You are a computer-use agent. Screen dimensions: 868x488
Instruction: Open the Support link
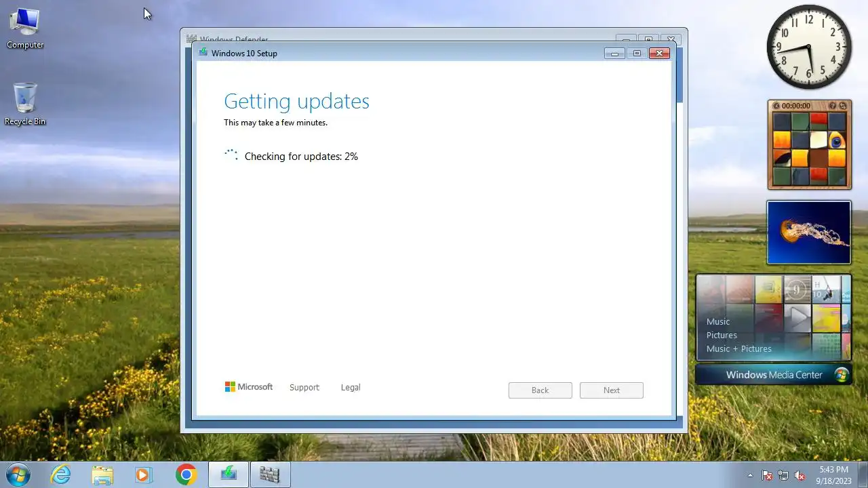click(x=304, y=388)
